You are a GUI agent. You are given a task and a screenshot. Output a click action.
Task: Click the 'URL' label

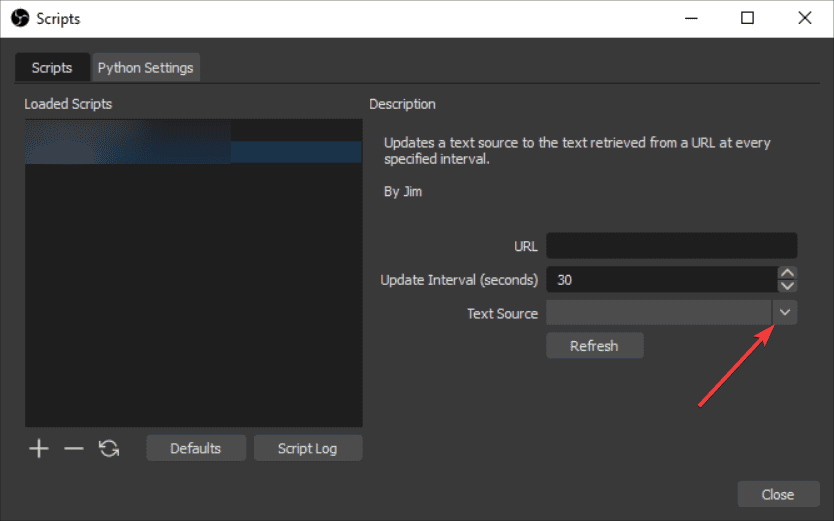pyautogui.click(x=526, y=247)
